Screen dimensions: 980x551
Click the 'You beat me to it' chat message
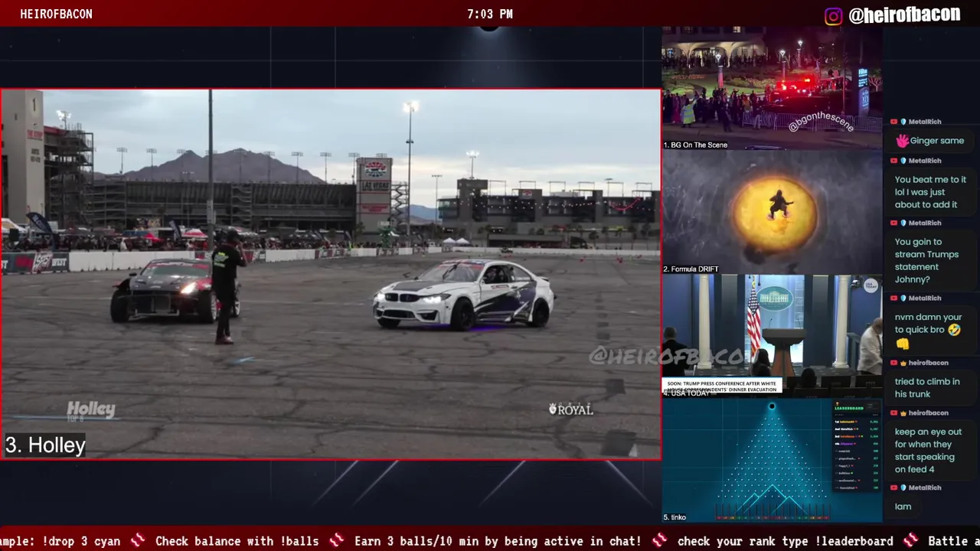point(930,192)
